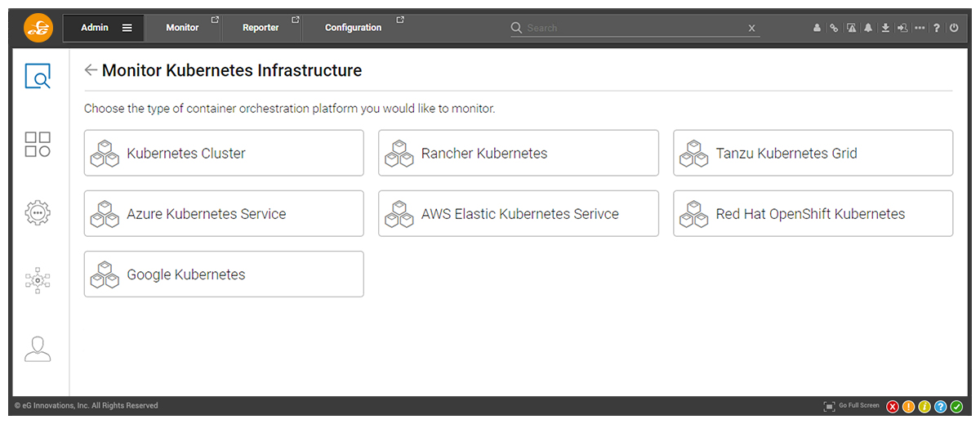Switch to the Monitor tab
980x424 pixels.
point(182,28)
